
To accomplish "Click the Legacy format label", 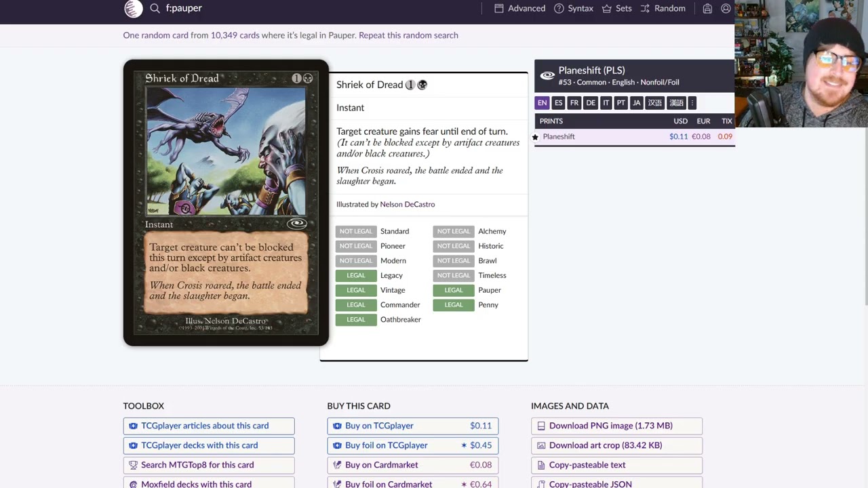I will coord(391,275).
